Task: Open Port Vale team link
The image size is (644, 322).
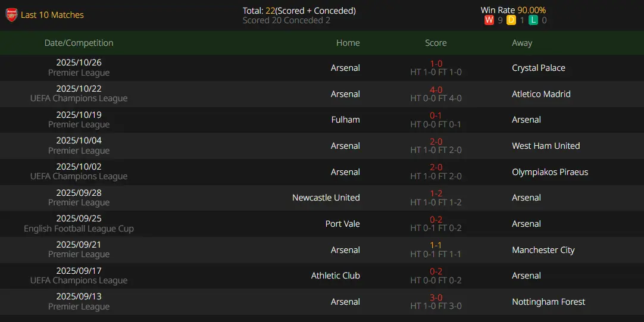Action: 343,224
